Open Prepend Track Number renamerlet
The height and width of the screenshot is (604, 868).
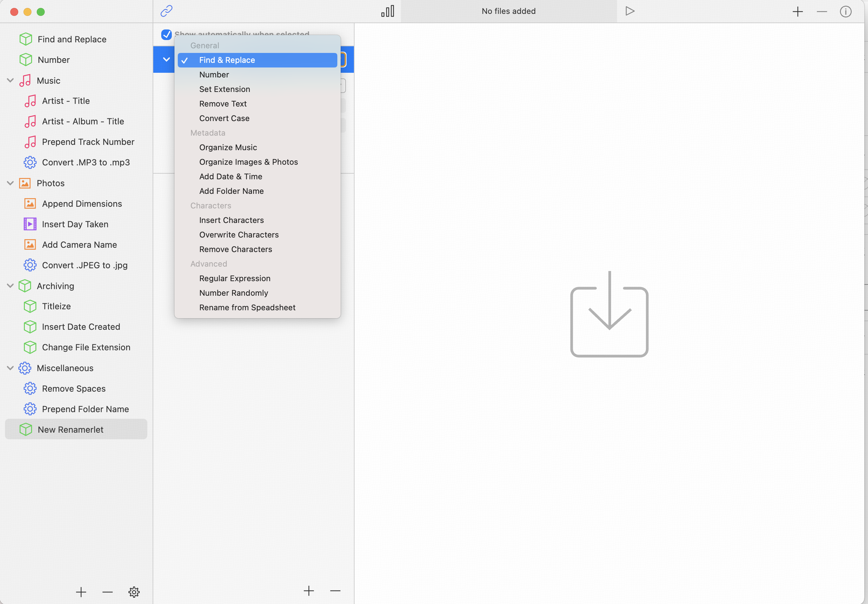pyautogui.click(x=88, y=142)
